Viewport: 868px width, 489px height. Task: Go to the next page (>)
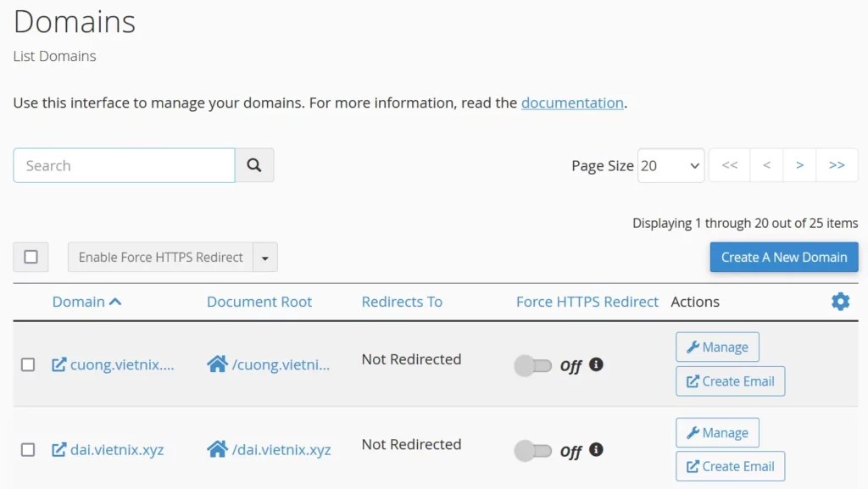tap(799, 165)
